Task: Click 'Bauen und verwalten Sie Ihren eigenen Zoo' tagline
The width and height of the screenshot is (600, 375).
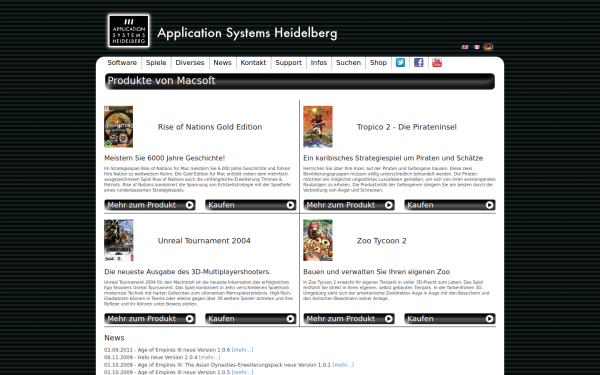Action: 377,272
